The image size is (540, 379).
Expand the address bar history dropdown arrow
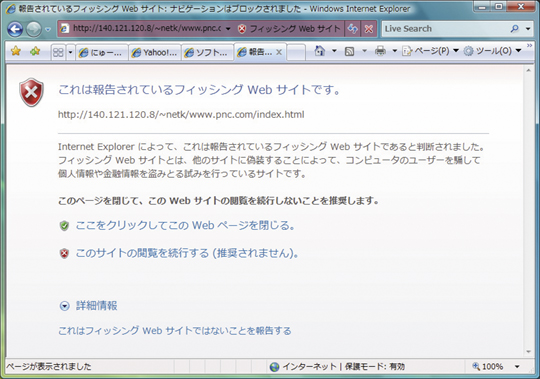[x=228, y=29]
